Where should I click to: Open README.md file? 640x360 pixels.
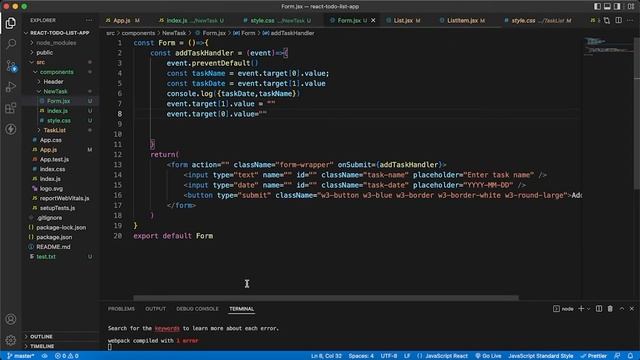click(x=53, y=247)
